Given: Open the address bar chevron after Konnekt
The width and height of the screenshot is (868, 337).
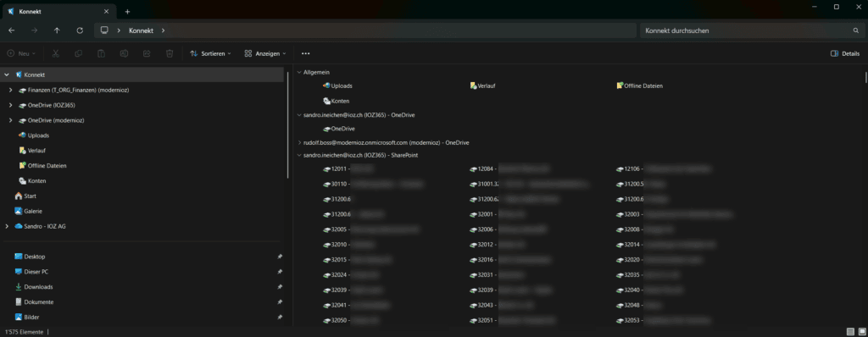Looking at the screenshot, I should (x=163, y=30).
